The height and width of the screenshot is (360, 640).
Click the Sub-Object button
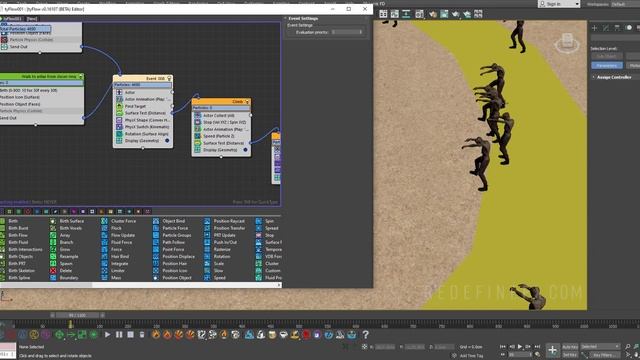click(x=607, y=56)
